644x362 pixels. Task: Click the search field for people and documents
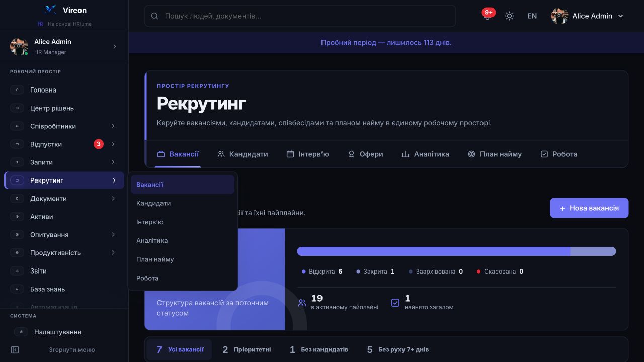[300, 16]
